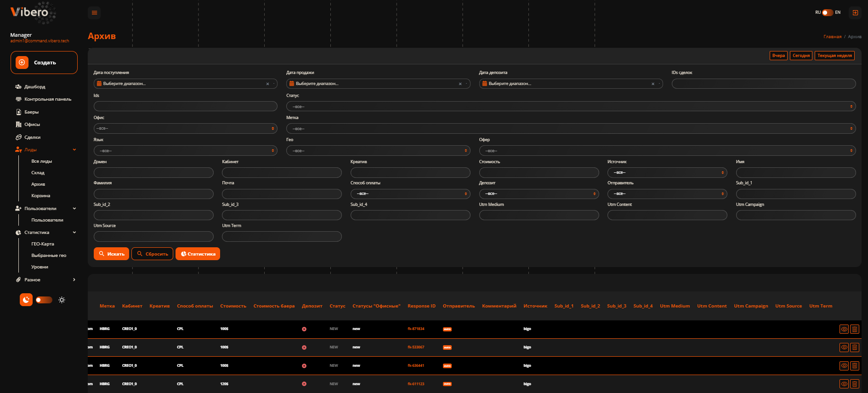Image resolution: width=868 pixels, height=393 pixels.
Task: Delete lead with Response ID fk-871834
Action: click(855, 329)
